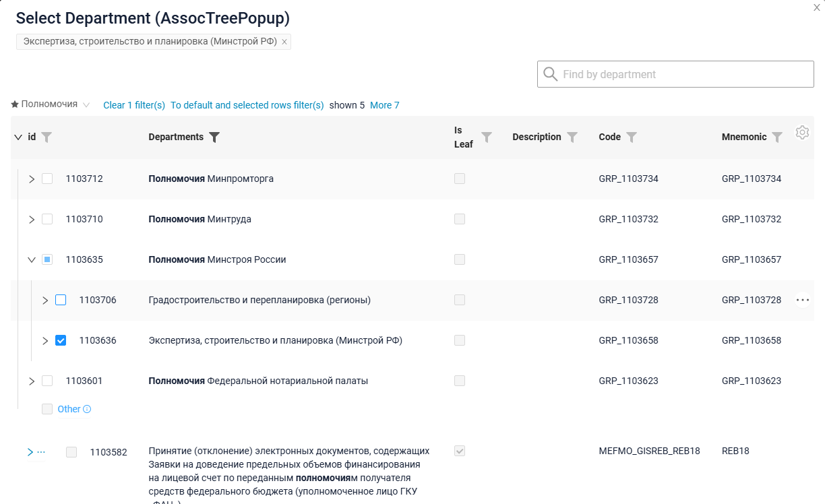
Task: Check the box for row 1103712
Action: [47, 179]
